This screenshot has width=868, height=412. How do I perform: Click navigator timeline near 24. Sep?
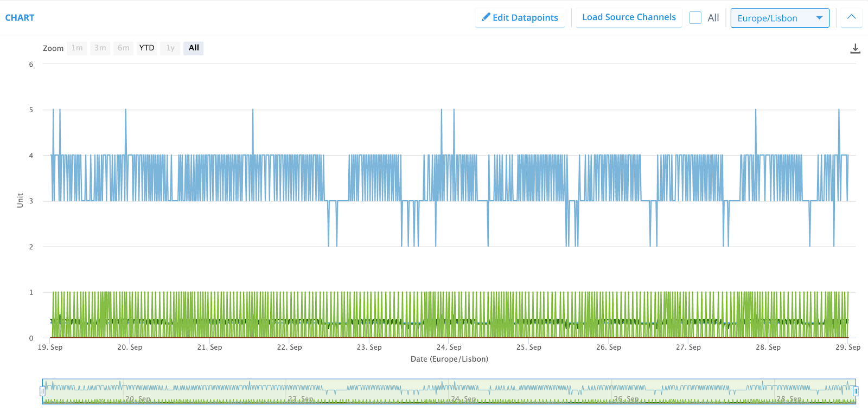[x=464, y=391]
